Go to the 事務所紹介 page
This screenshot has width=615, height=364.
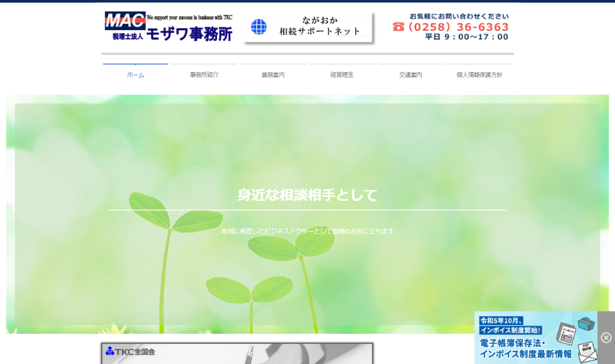pyautogui.click(x=205, y=75)
